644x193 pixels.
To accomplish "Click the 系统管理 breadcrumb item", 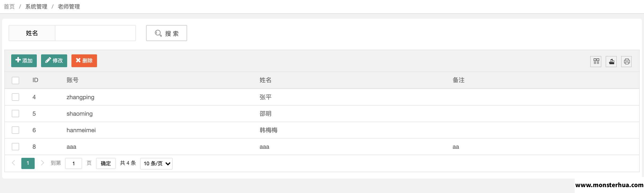I will point(36,6).
